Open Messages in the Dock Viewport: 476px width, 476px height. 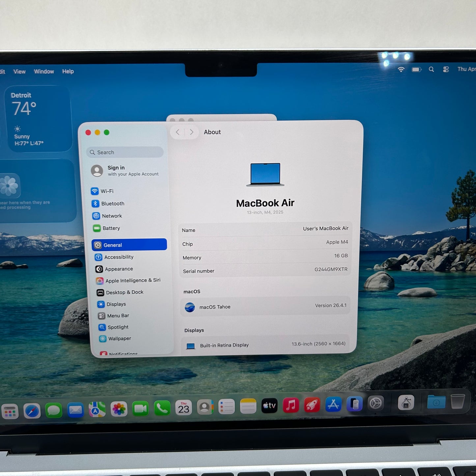click(54, 410)
